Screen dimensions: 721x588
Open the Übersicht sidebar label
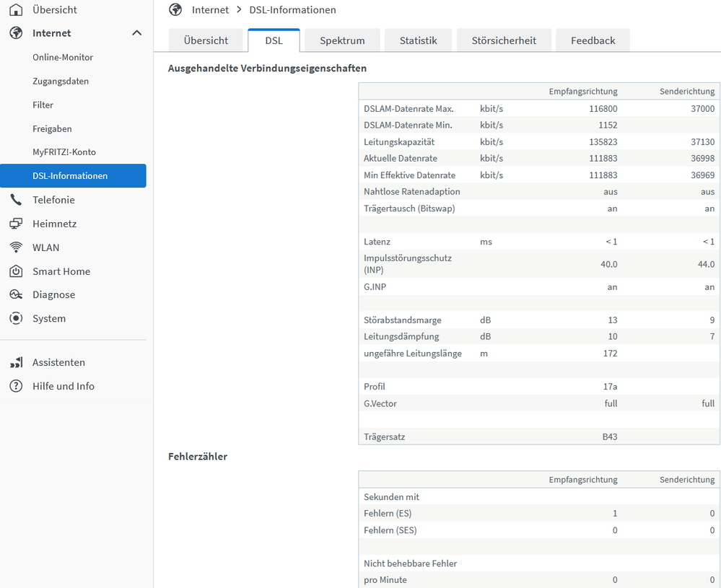[x=55, y=9]
